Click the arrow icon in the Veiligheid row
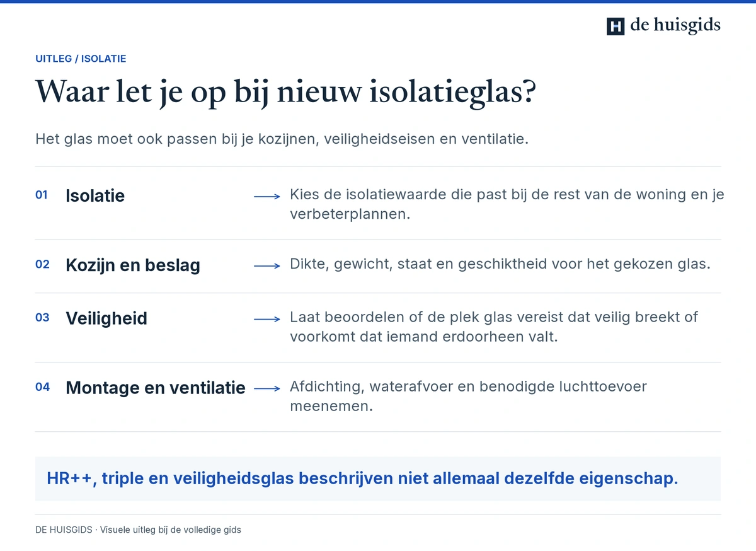Viewport: 756px width, 551px height. pyautogui.click(x=267, y=319)
